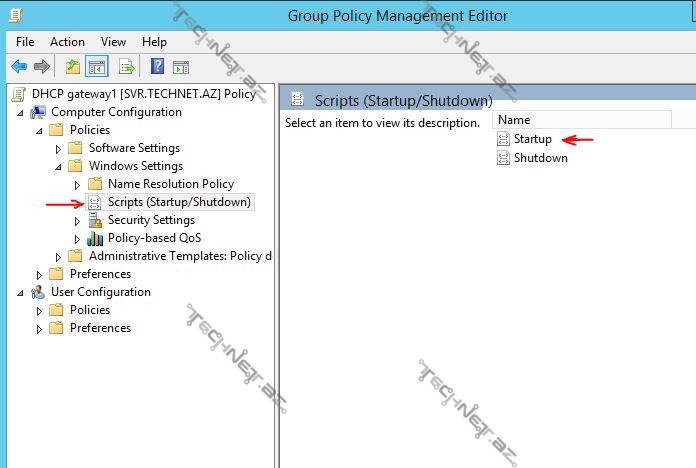Click the Forward arrow toolbar button
The width and height of the screenshot is (696, 468).
click(41, 67)
